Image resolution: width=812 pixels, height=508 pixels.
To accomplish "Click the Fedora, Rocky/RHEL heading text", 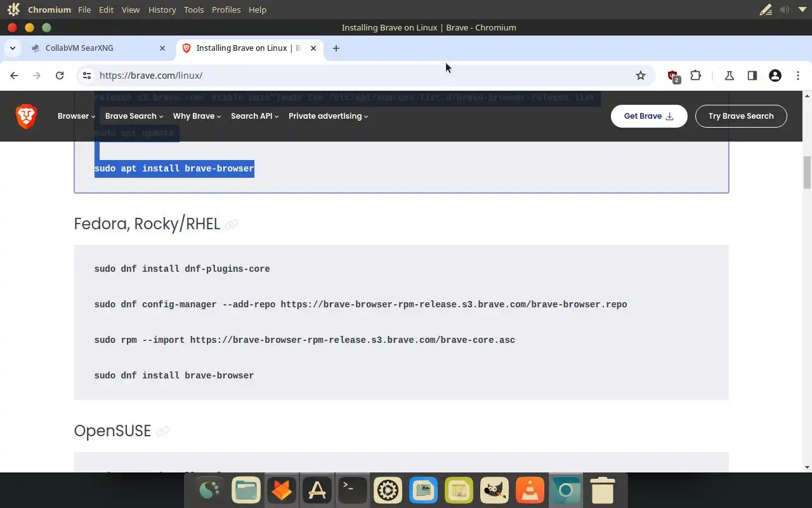I will click(x=147, y=224).
